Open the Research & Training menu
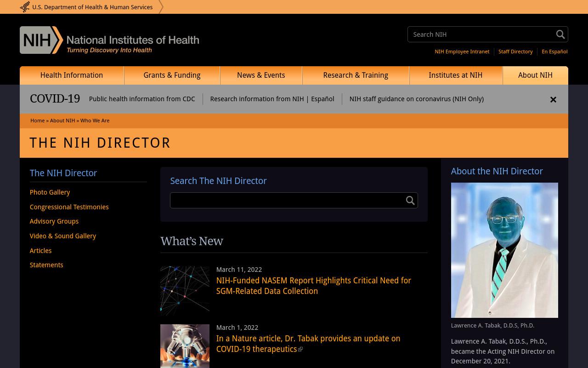The image size is (588, 368). (x=356, y=75)
